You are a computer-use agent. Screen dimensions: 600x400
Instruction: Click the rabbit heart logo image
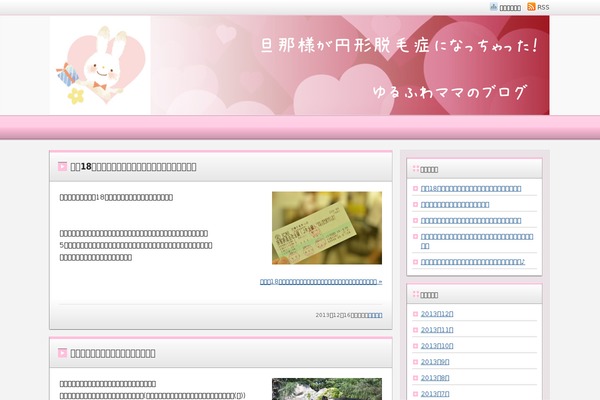tap(100, 65)
